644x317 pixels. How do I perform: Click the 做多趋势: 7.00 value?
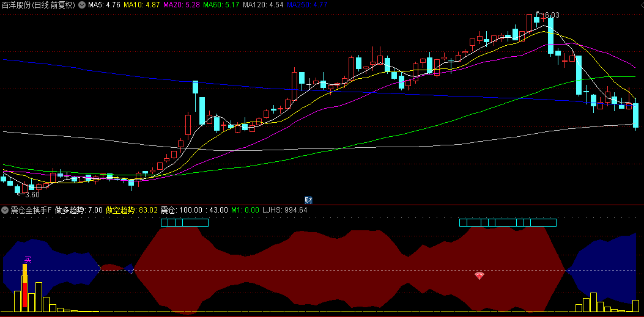click(x=78, y=210)
